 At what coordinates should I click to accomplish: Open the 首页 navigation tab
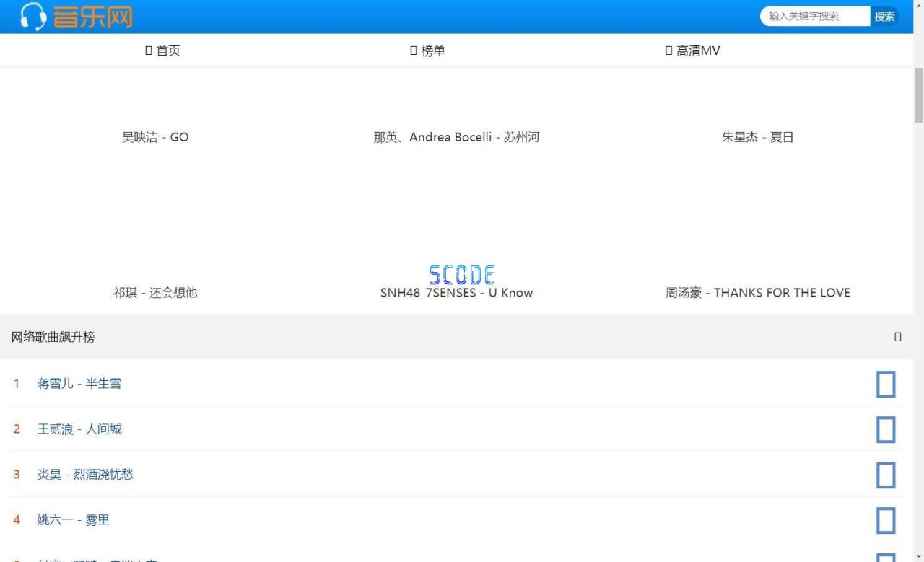pyautogui.click(x=162, y=51)
